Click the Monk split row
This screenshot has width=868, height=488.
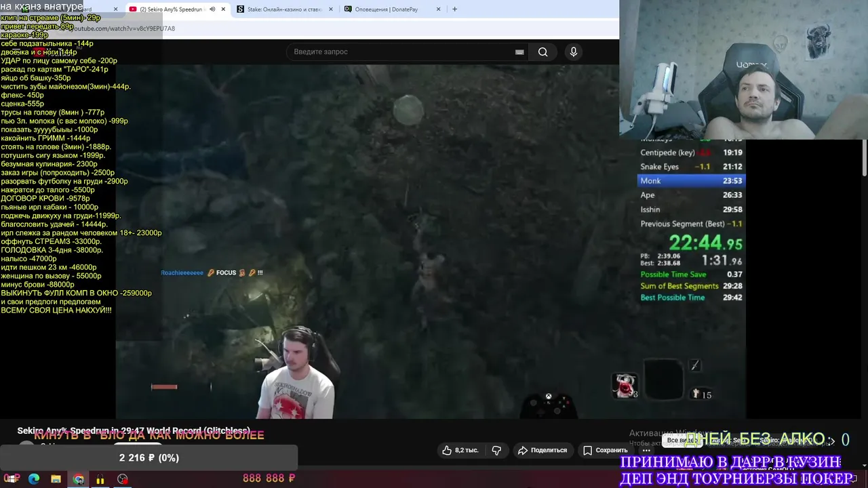pyautogui.click(x=691, y=180)
